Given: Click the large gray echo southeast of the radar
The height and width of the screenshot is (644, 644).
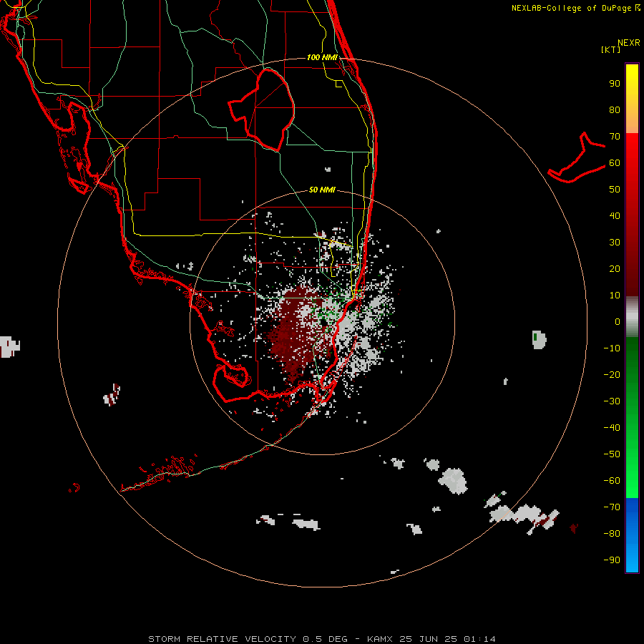Looking at the screenshot, I should (x=453, y=481).
